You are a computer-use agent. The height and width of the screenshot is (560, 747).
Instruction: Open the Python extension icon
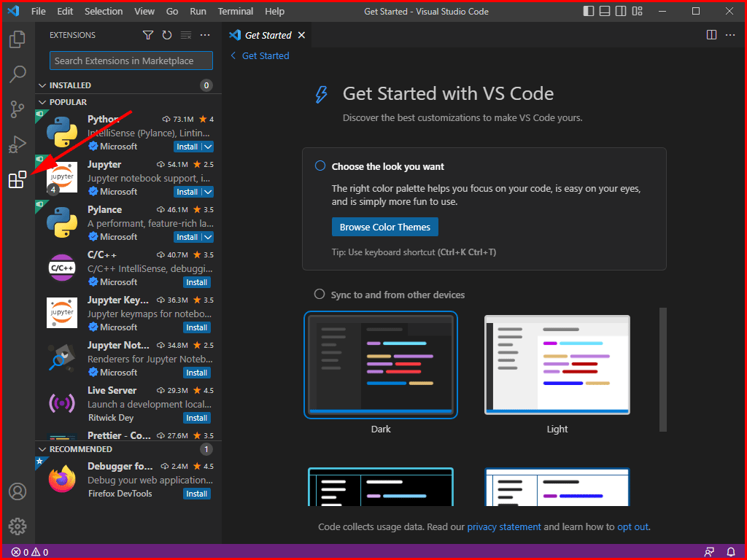click(x=62, y=132)
